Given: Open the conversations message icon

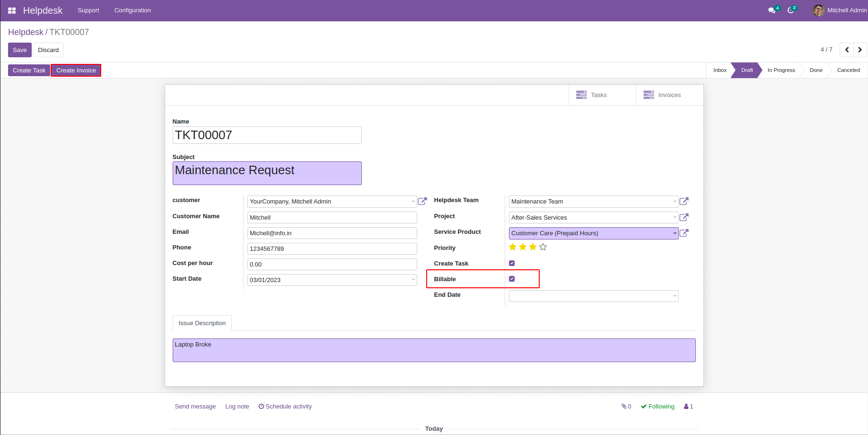Looking at the screenshot, I should 772,10.
